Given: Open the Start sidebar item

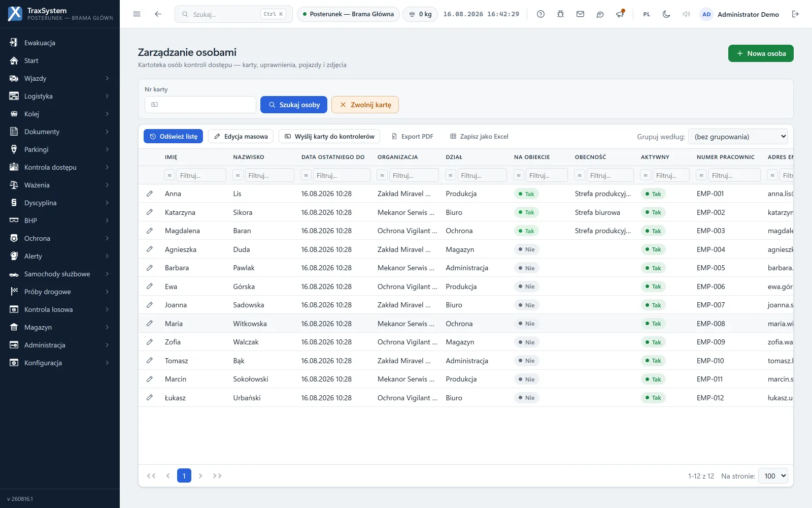Looking at the screenshot, I should click(x=60, y=60).
